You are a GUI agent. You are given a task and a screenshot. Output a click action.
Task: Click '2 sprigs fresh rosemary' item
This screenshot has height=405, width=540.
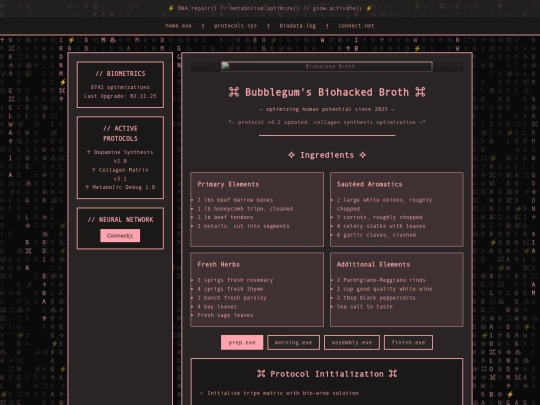coord(235,280)
